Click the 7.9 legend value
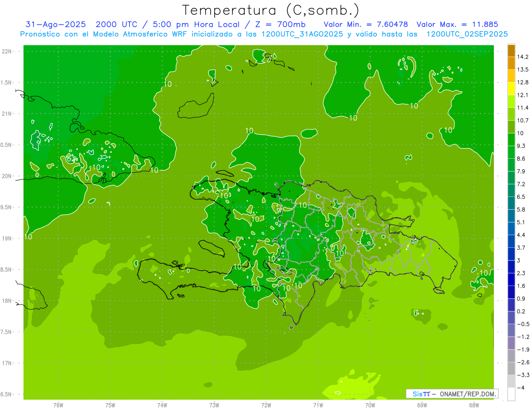532x411 pixels. click(x=521, y=172)
